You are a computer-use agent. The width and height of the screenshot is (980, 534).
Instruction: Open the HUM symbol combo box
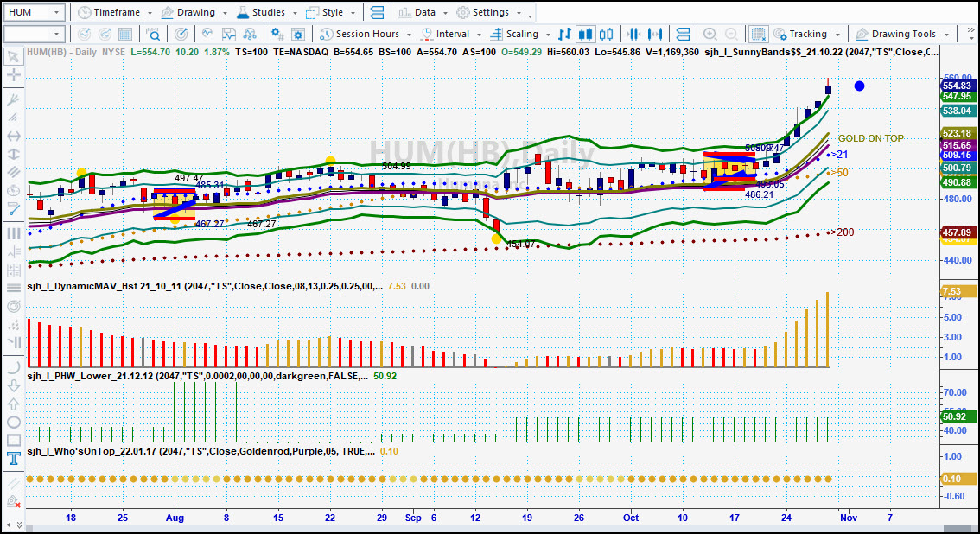[34, 12]
